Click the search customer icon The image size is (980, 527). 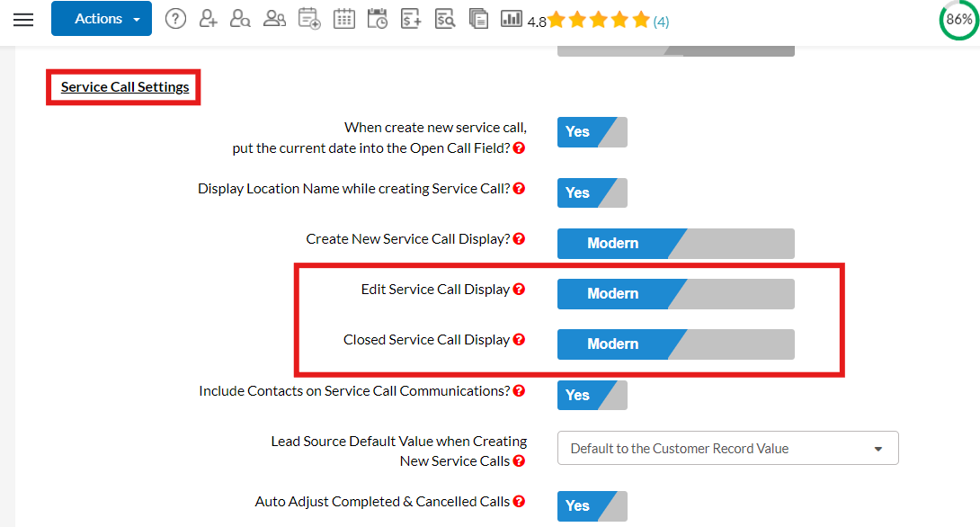tap(240, 19)
